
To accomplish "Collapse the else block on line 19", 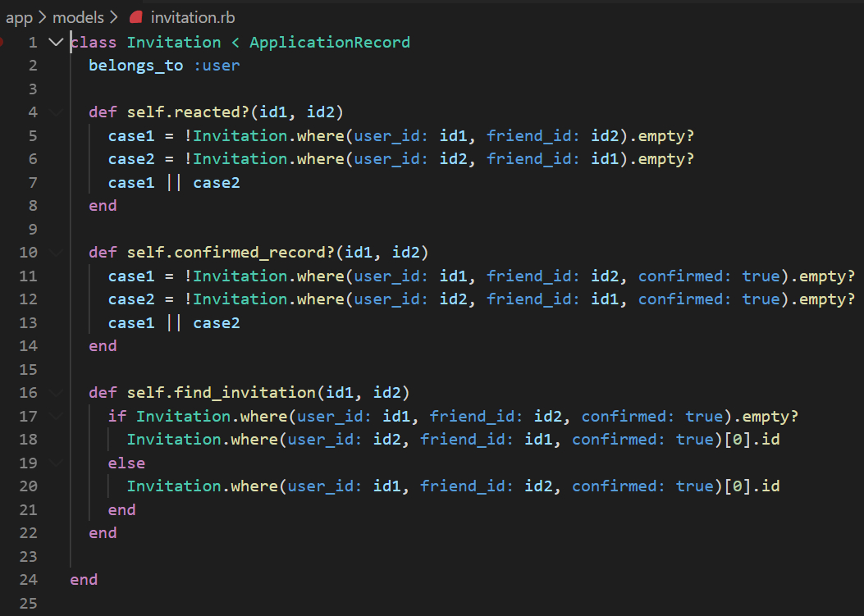I will tap(56, 463).
